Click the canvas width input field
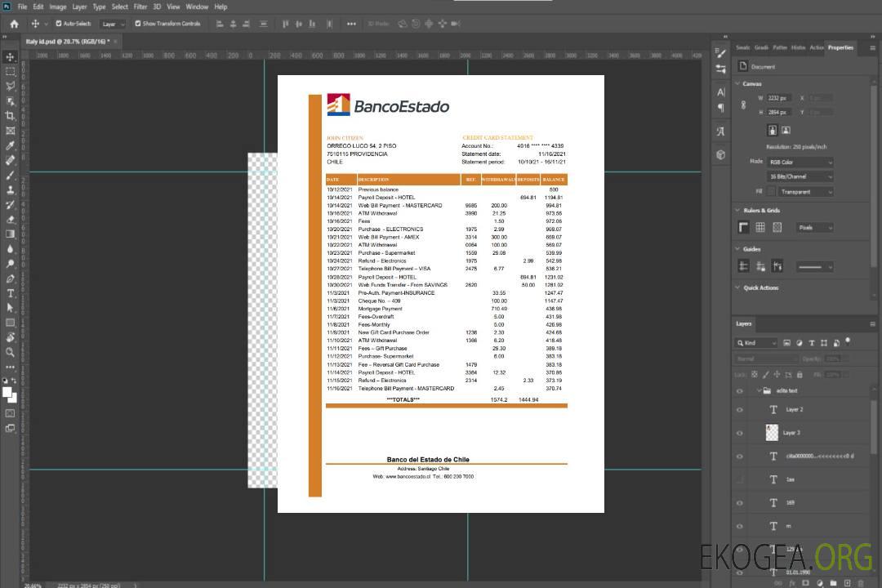The image size is (882, 588). pyautogui.click(x=779, y=98)
